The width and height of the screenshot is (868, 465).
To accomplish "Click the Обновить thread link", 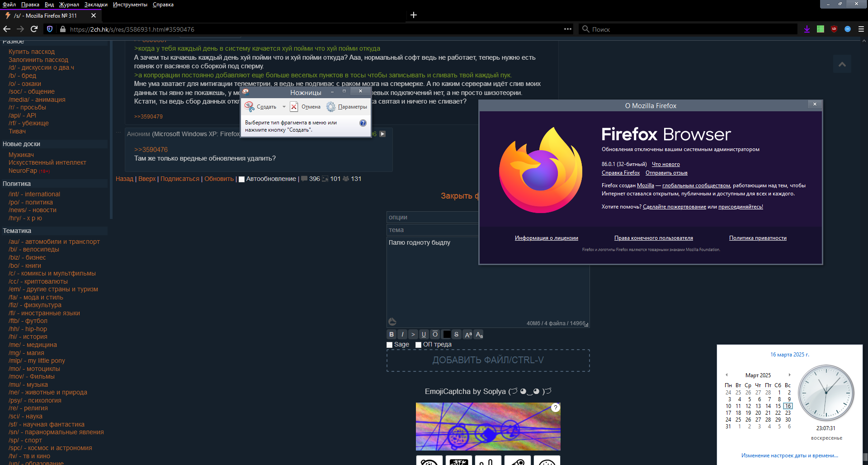I will [x=219, y=179].
